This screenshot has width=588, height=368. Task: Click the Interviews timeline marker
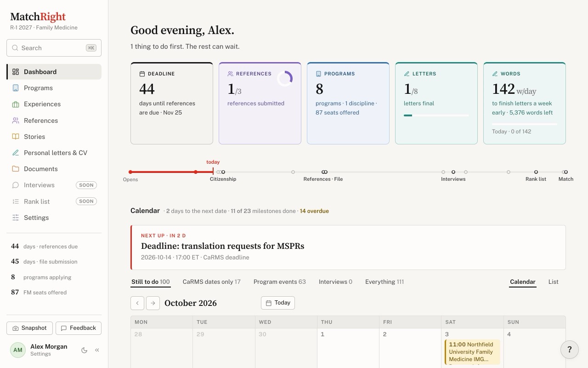click(453, 172)
